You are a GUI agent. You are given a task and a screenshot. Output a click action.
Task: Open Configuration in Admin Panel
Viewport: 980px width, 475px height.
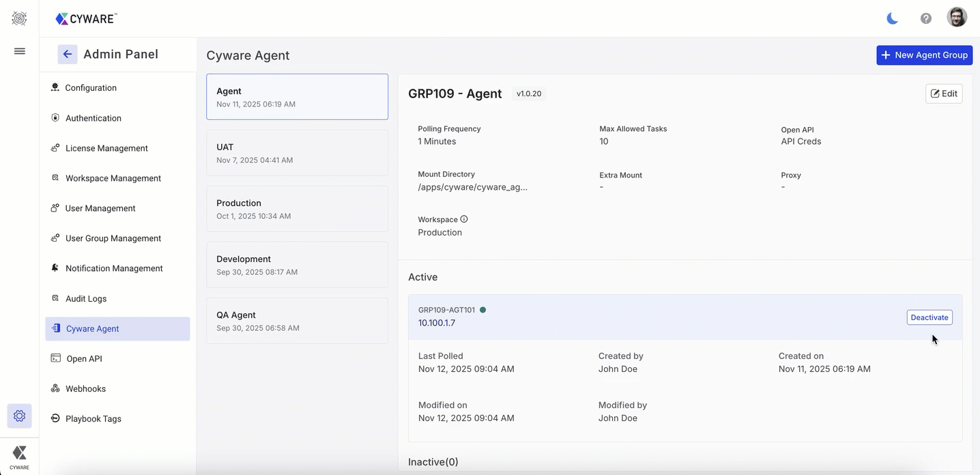click(91, 88)
